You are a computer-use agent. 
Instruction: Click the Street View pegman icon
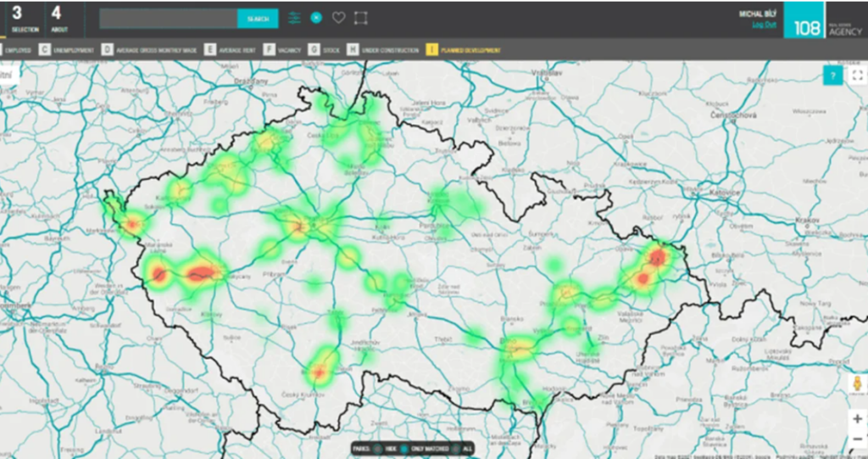pyautogui.click(x=857, y=383)
